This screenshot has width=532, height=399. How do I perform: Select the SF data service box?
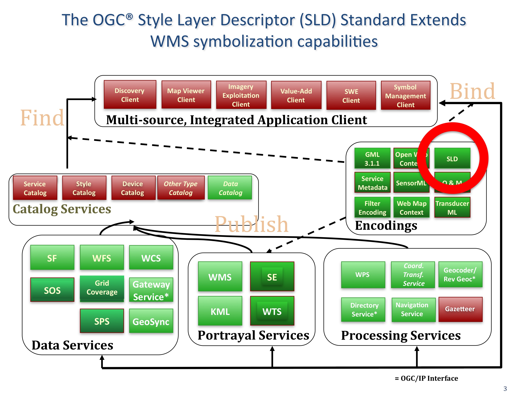52,258
